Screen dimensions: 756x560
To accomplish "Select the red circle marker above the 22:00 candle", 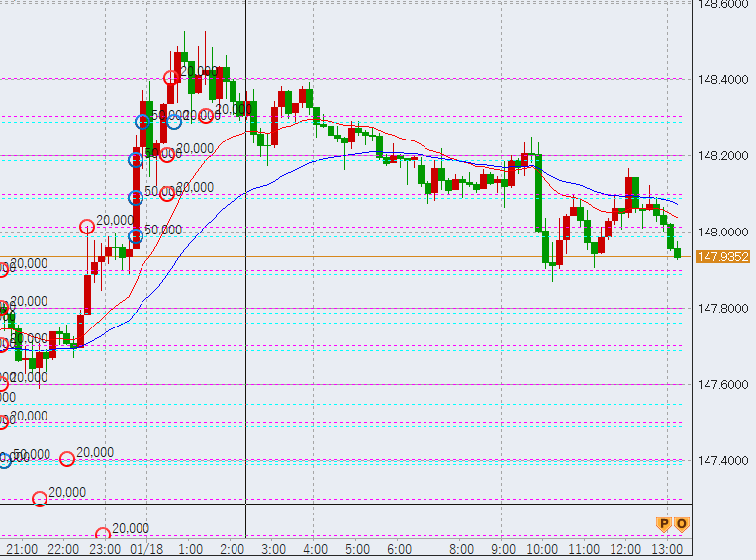I will [87, 227].
